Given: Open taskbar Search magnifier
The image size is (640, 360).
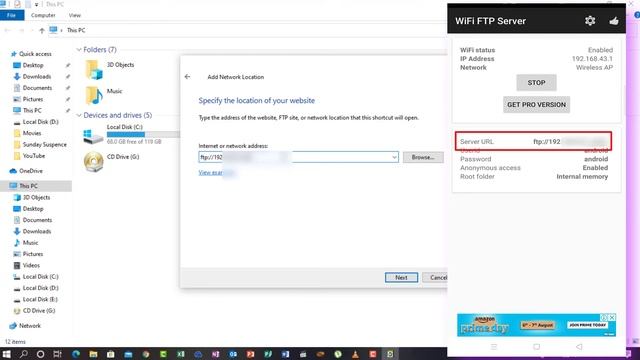Looking at the screenshot, I should [24, 354].
